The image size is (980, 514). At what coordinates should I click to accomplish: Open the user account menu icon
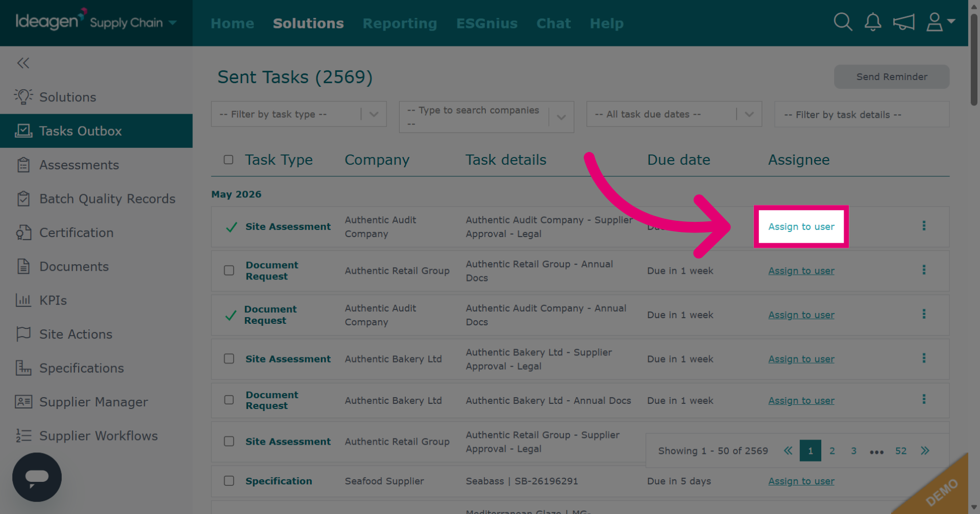940,22
